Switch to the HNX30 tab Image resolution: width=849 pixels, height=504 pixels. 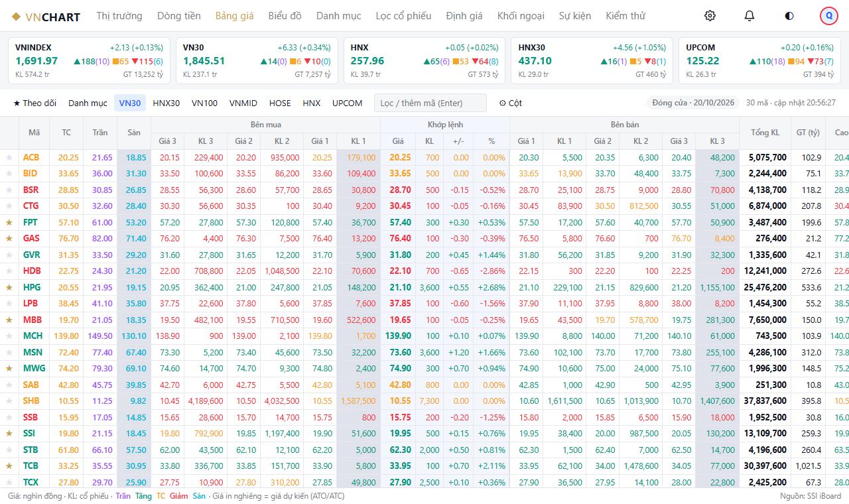tap(166, 103)
